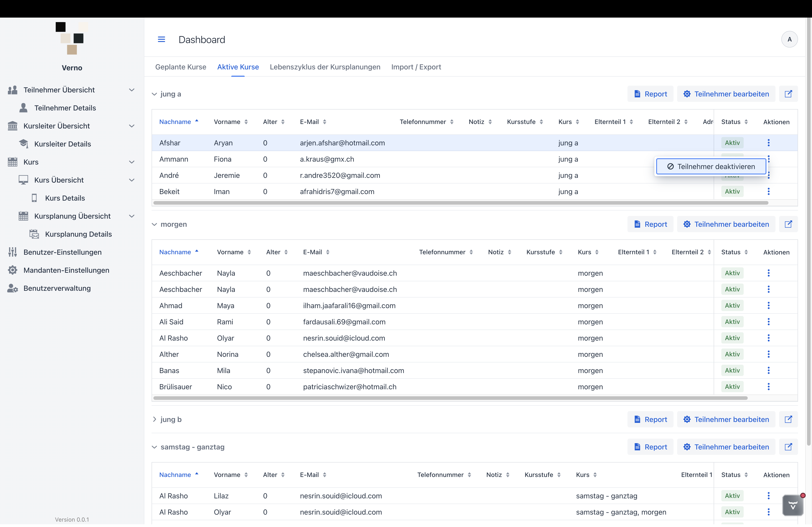The image size is (812, 527).
Task: Sort morgen table by Kursstufe
Action: pos(544,252)
